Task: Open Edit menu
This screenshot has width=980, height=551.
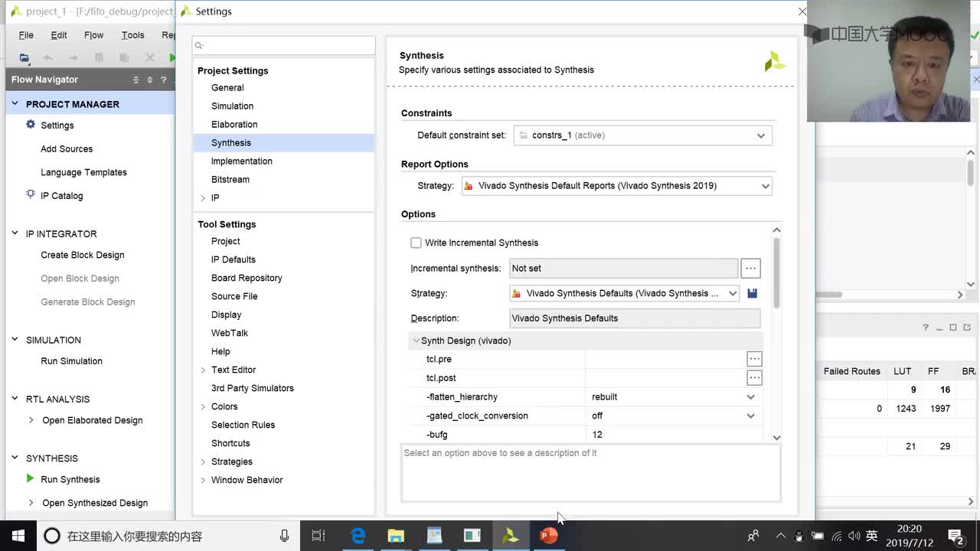Action: tap(59, 34)
